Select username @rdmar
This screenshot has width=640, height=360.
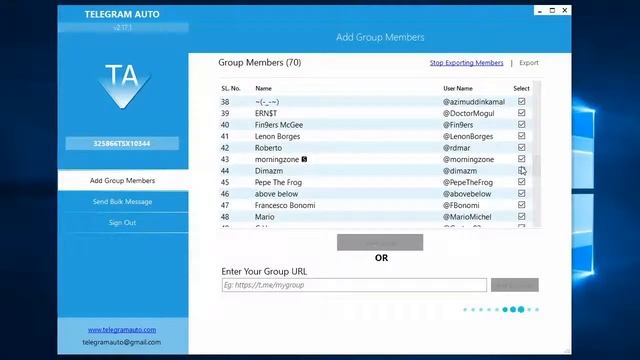456,148
